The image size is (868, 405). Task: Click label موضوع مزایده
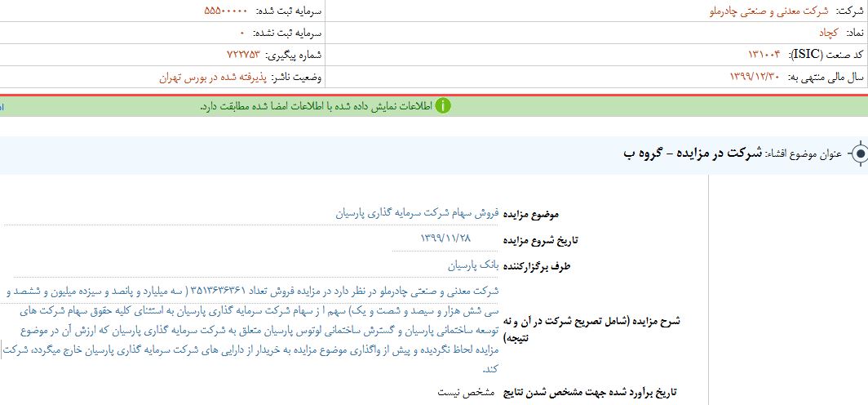pos(531,214)
